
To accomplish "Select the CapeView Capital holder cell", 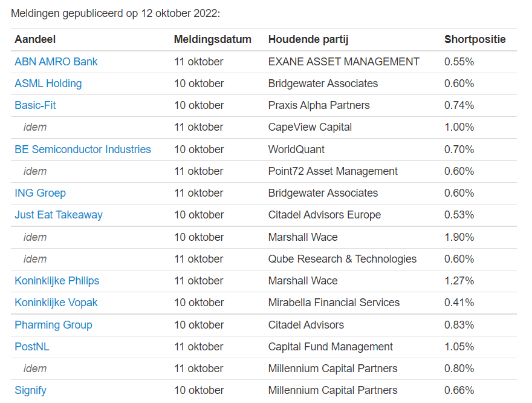I will [x=310, y=127].
